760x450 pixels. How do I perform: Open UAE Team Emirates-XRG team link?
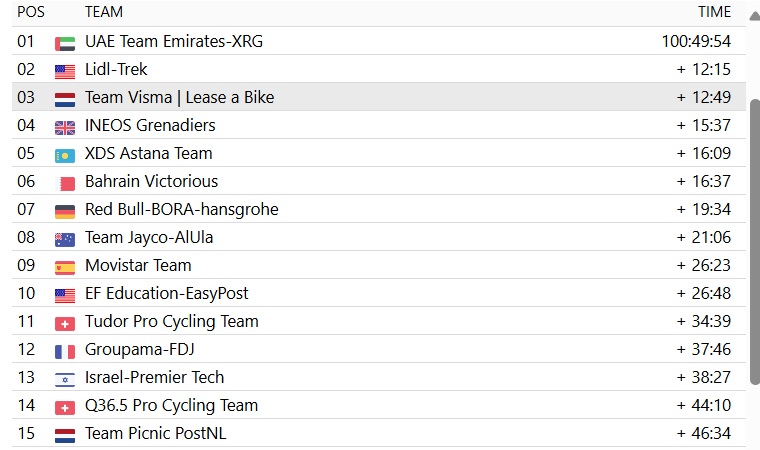(174, 42)
